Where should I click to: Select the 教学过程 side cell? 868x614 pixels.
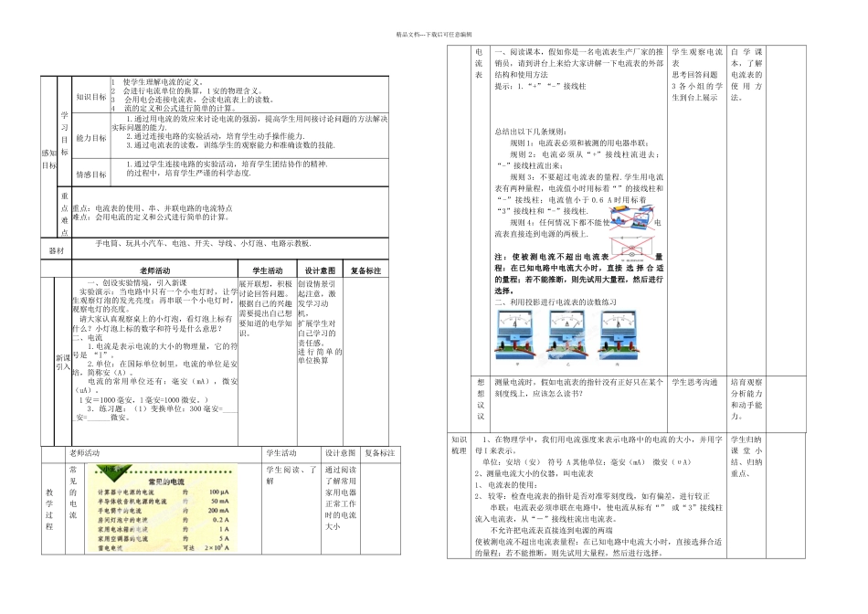click(49, 509)
